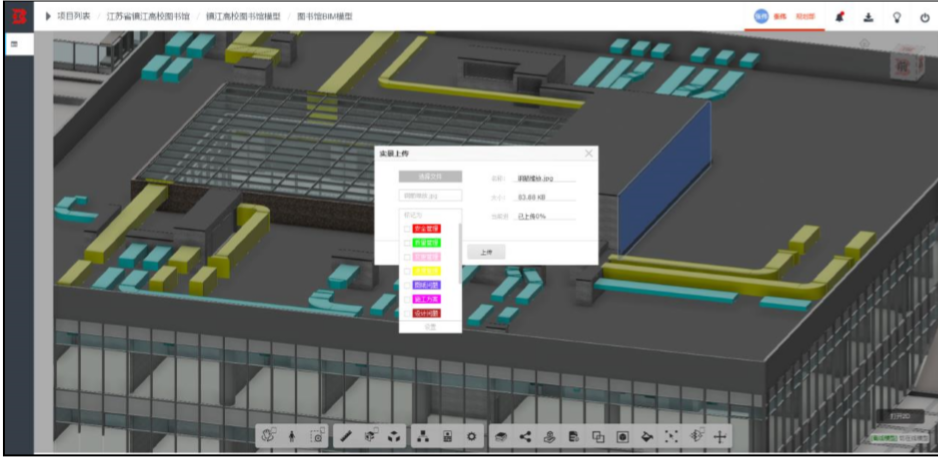938x458 pixels.
Task: Click the blue user avatar
Action: click(760, 17)
